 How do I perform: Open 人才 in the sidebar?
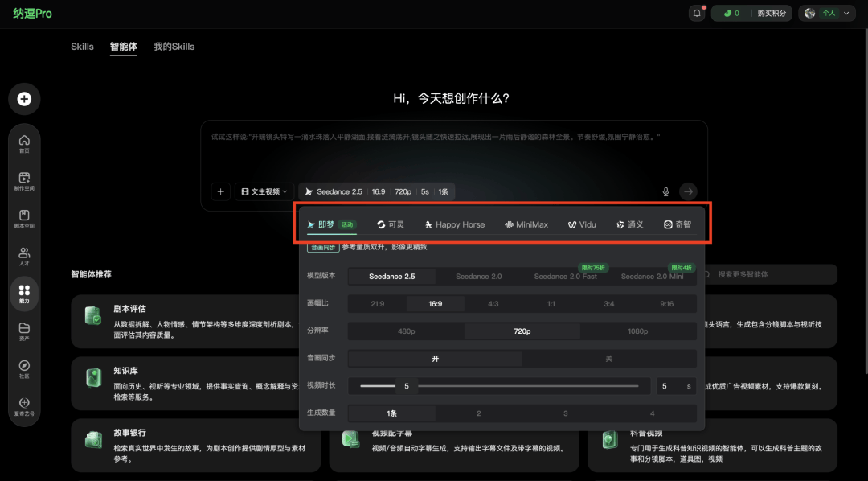(24, 256)
